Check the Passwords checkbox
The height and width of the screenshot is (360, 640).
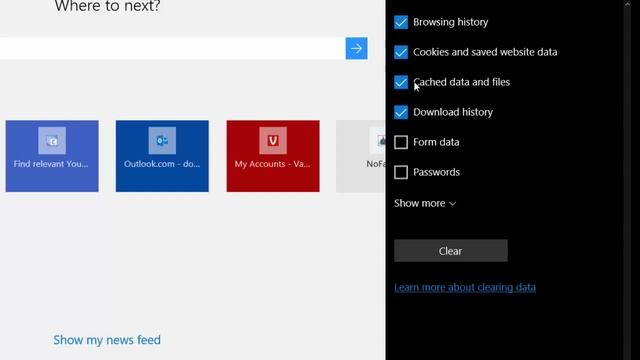[x=401, y=172]
